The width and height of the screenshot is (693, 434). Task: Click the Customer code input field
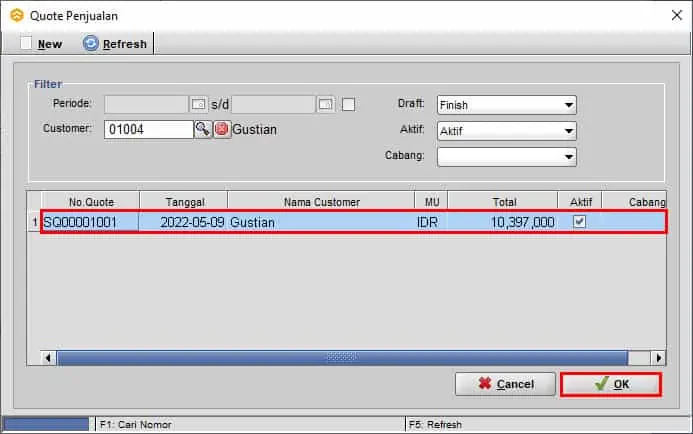point(147,129)
